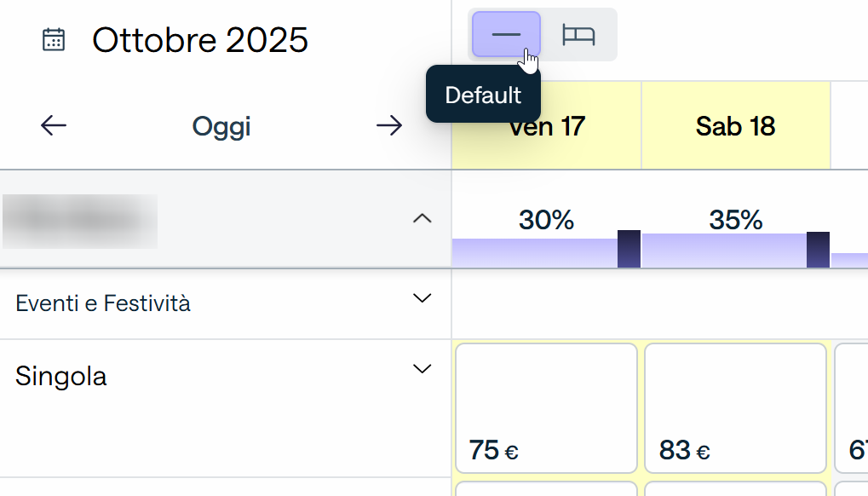Collapse the blurred property section chevron
868x496 pixels.
tap(422, 219)
